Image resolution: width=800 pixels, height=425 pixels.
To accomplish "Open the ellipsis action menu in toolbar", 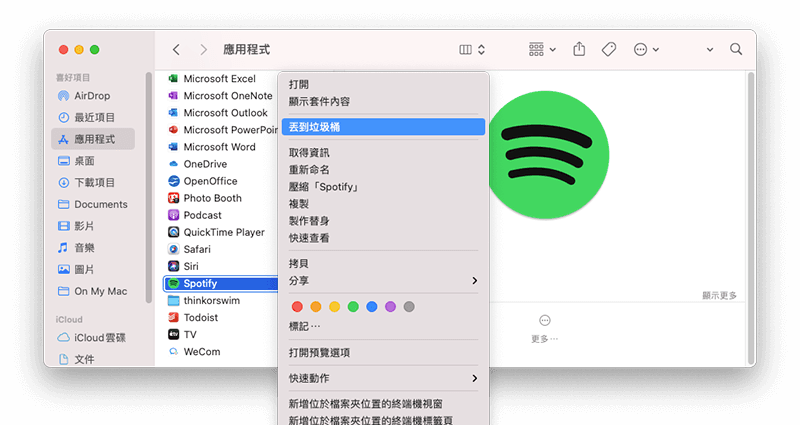I will click(x=646, y=49).
